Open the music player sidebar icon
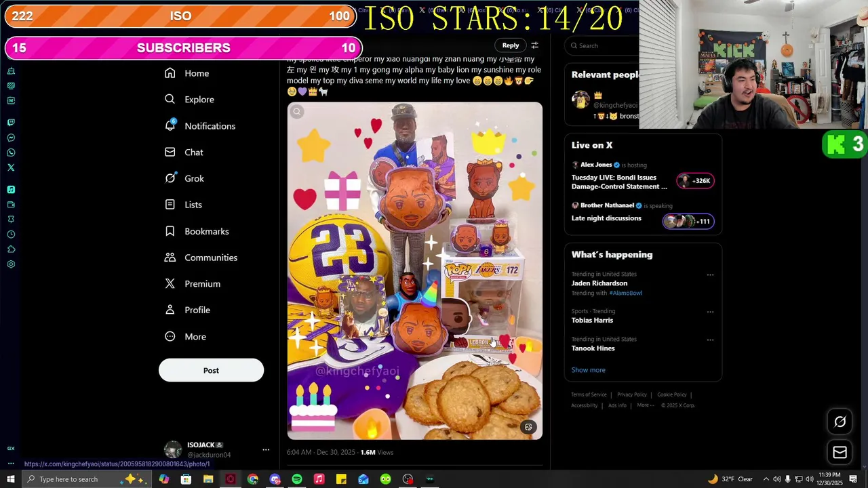Viewport: 868px width, 488px height. coord(11,190)
